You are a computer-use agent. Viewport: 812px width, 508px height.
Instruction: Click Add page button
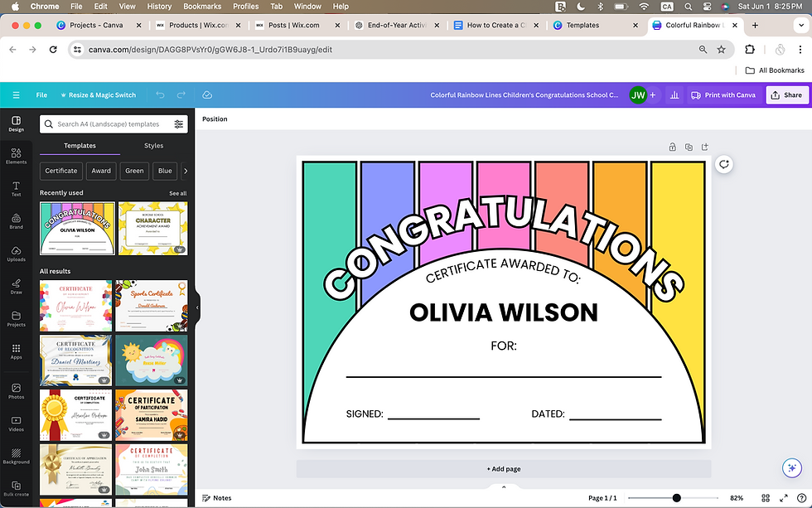(x=504, y=469)
